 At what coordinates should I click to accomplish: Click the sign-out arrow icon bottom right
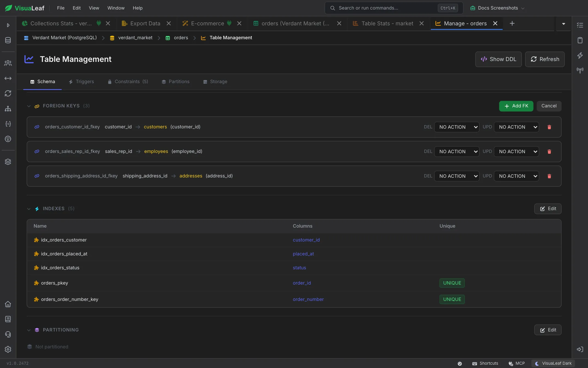580,349
